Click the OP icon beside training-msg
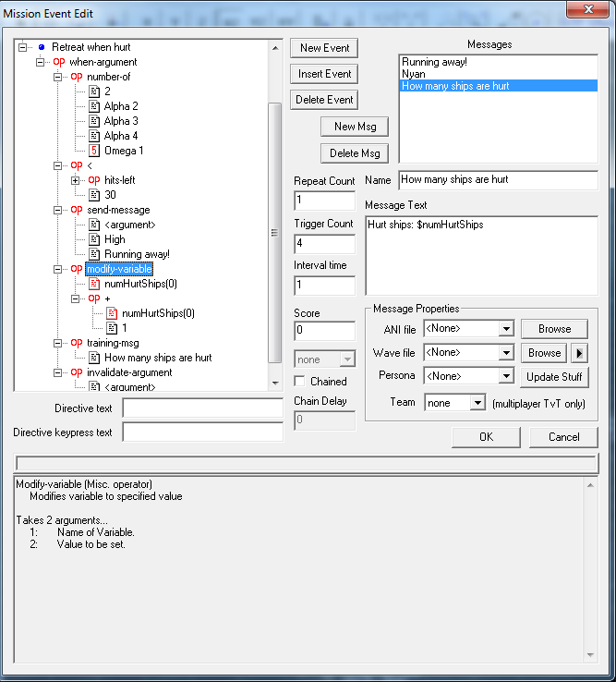The height and width of the screenshot is (682, 616). pyautogui.click(x=77, y=343)
